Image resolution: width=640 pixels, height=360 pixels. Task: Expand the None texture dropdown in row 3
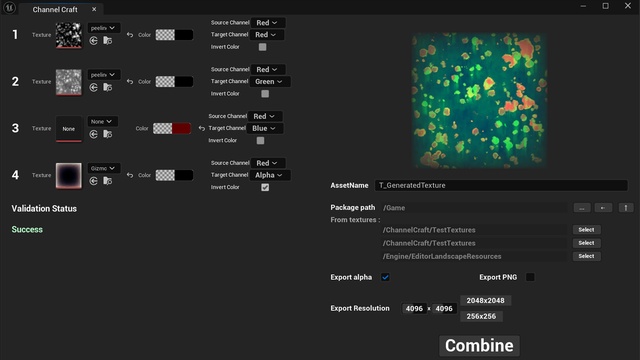pyautogui.click(x=102, y=122)
